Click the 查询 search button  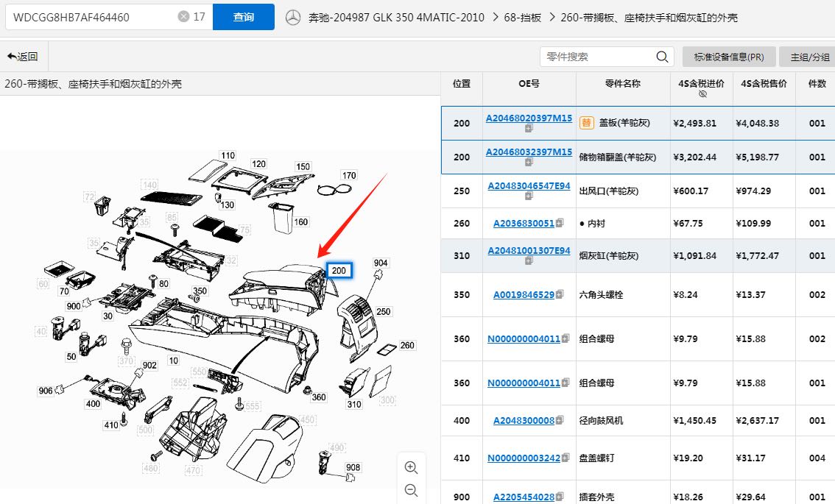point(243,17)
